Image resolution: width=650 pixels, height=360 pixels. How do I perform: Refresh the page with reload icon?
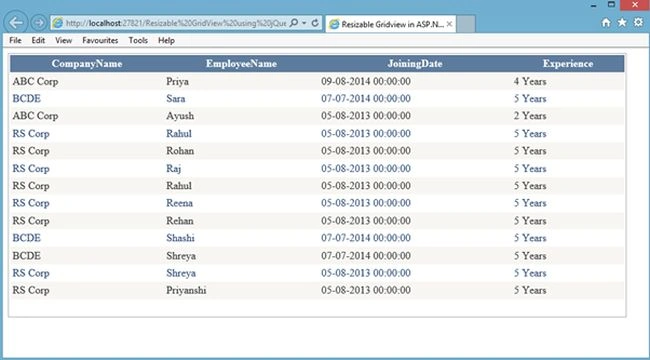(x=315, y=23)
